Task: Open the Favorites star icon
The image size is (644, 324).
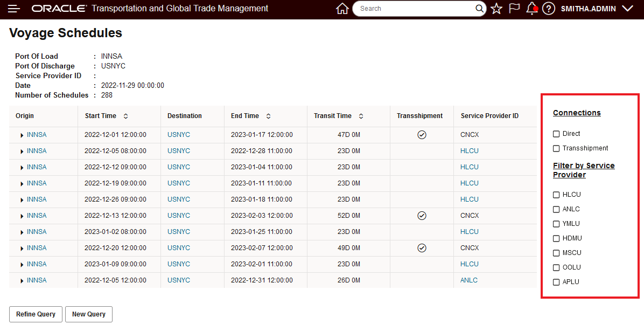Action: [496, 9]
